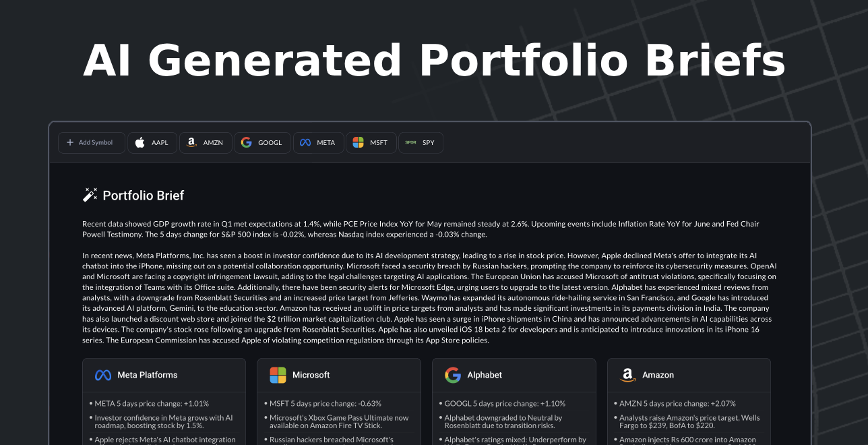Image resolution: width=868 pixels, height=445 pixels.
Task: Click the Microsoft card logo
Action: pos(278,375)
